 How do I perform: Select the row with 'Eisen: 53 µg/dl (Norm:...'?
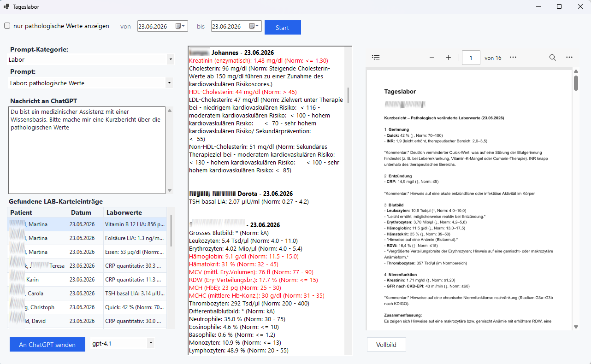pyautogui.click(x=87, y=252)
